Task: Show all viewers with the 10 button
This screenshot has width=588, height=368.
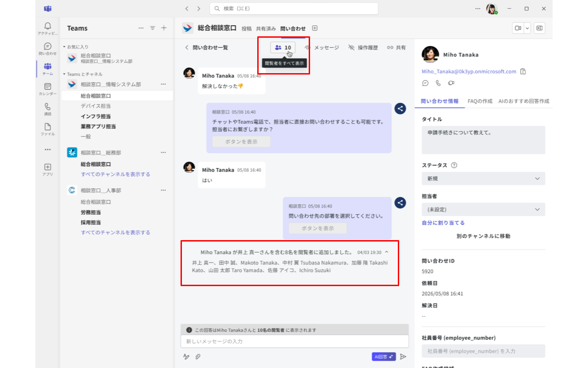Action: (x=283, y=47)
